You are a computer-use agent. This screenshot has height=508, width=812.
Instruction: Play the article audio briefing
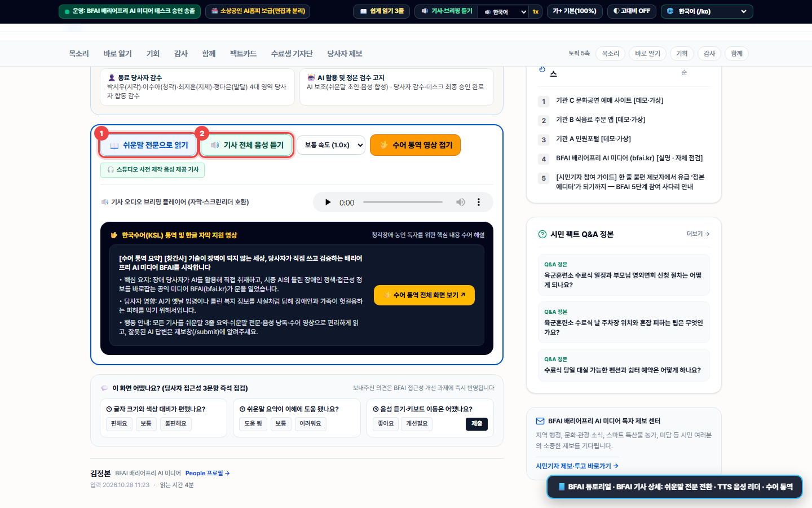pos(328,202)
